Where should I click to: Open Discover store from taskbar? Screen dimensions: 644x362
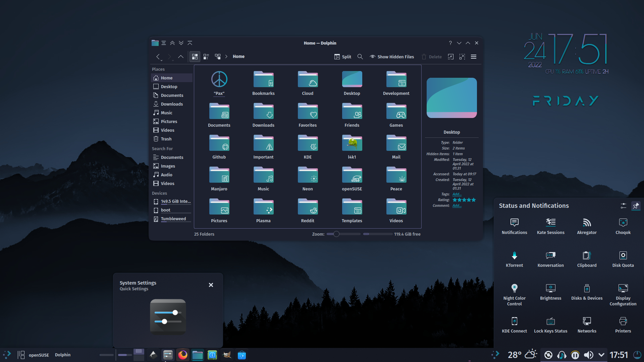[x=242, y=355]
